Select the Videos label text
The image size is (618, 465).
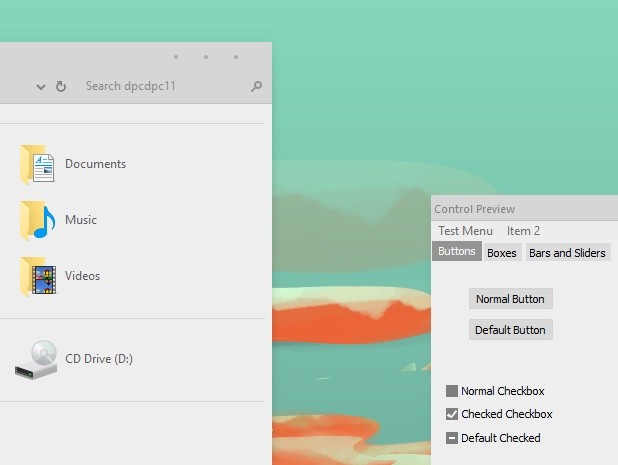pyautogui.click(x=82, y=276)
